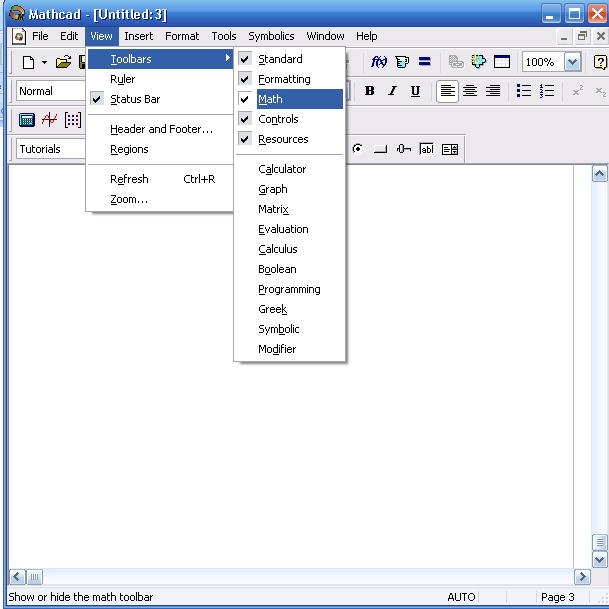Insert text box control icon labeled abl
This screenshot has width=609, height=609.
(x=426, y=149)
